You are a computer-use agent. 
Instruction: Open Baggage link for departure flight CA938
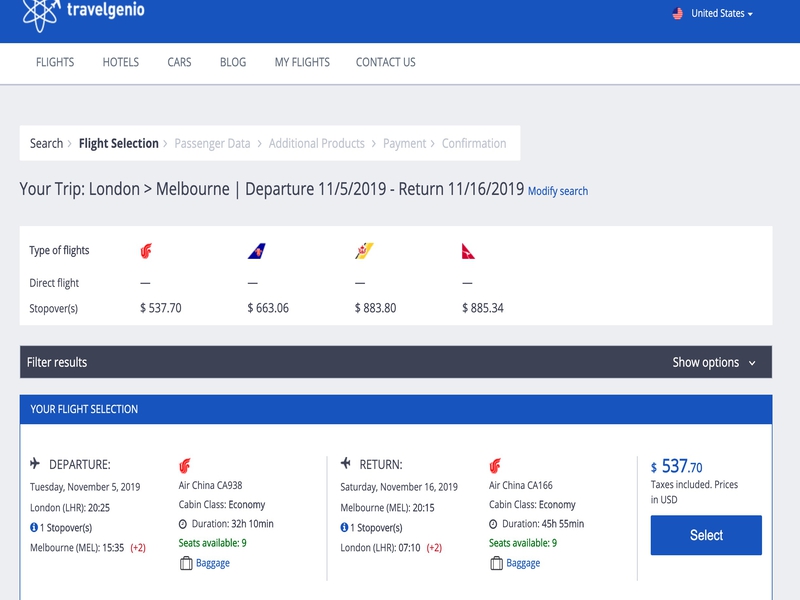tap(213, 563)
